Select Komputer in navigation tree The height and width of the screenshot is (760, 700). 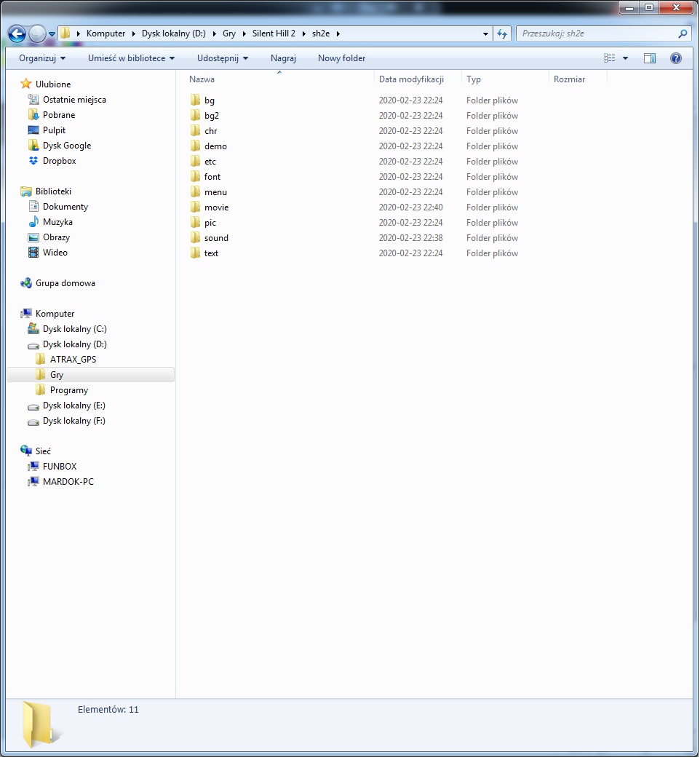tap(55, 314)
